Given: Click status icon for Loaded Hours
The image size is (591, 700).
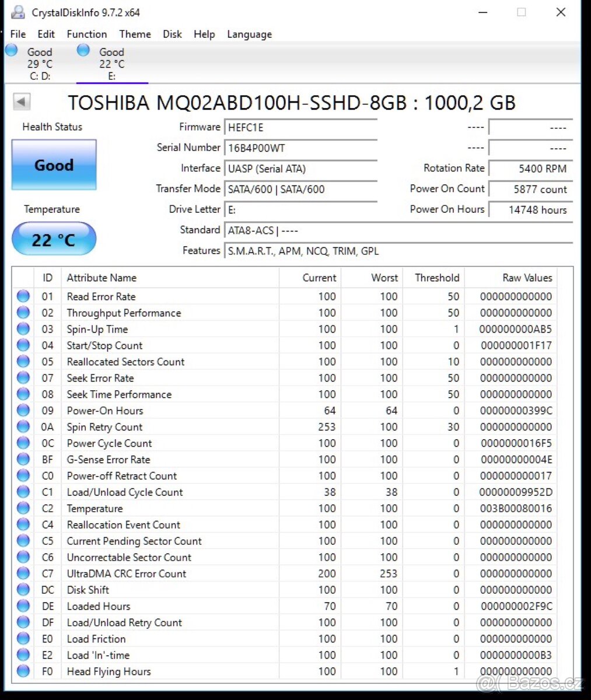Looking at the screenshot, I should [x=23, y=606].
